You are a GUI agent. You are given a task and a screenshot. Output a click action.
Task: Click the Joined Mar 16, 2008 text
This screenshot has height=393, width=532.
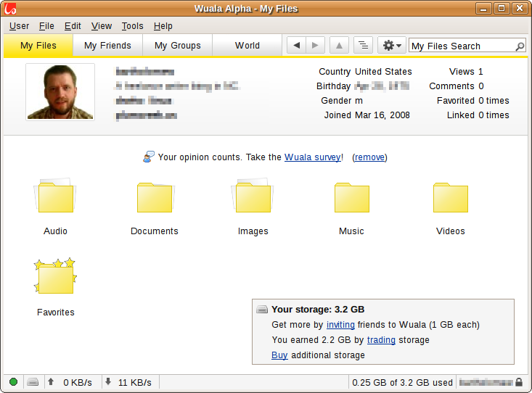coord(367,115)
